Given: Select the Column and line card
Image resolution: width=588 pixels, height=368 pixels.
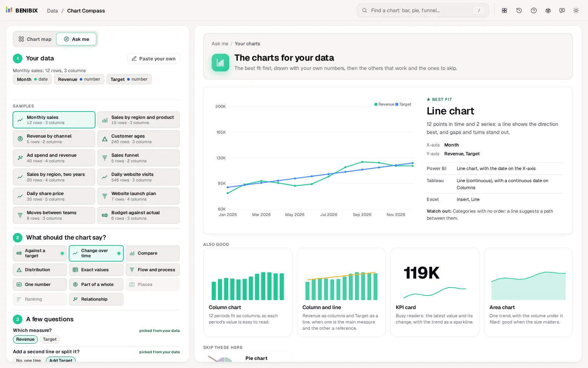Looking at the screenshot, I should coord(341,292).
